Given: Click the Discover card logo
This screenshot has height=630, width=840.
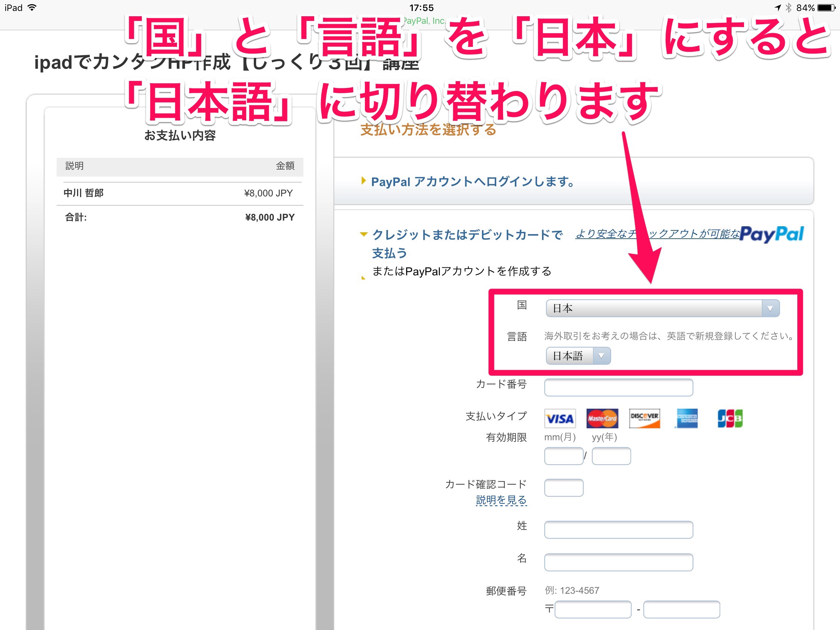Looking at the screenshot, I should click(644, 418).
